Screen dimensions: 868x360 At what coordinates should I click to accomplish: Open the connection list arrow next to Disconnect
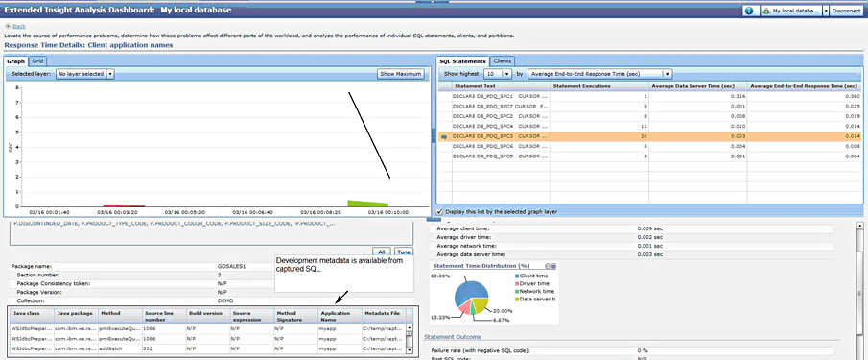point(826,11)
